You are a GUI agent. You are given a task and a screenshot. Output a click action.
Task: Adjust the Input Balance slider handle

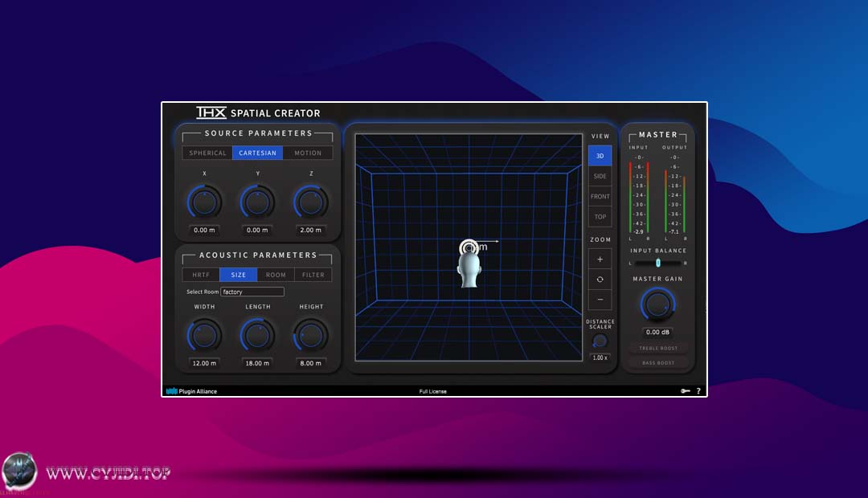click(x=657, y=263)
